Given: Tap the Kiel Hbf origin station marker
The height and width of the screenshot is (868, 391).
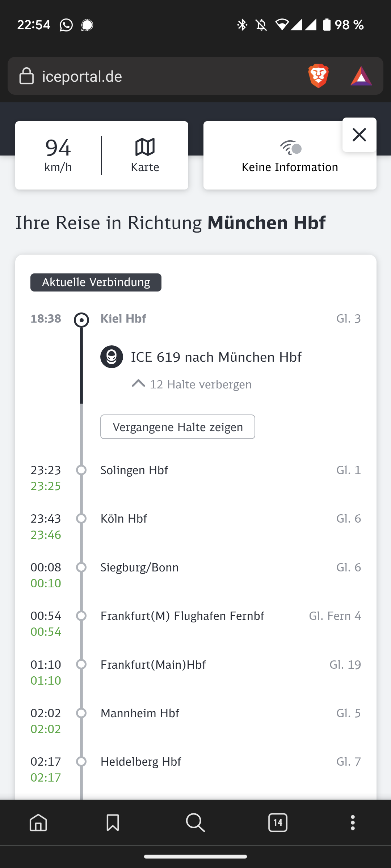Looking at the screenshot, I should pos(81,320).
